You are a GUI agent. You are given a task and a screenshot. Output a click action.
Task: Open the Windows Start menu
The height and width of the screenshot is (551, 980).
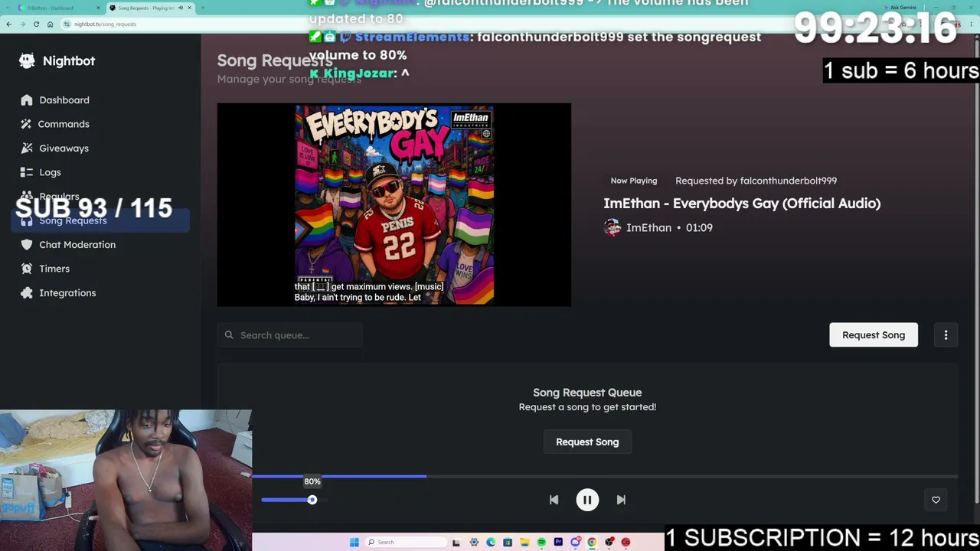(x=354, y=543)
